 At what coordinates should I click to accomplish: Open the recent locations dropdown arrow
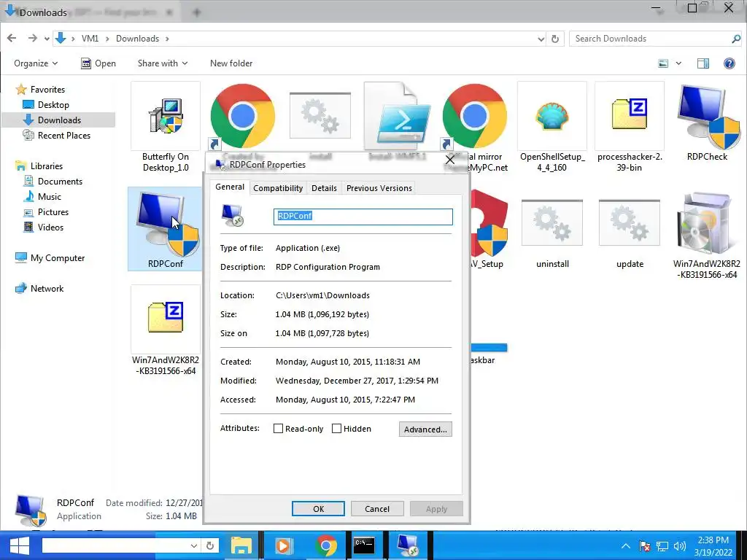coord(47,39)
